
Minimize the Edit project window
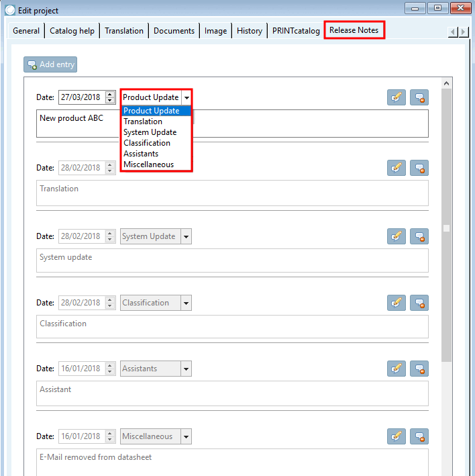click(415, 8)
